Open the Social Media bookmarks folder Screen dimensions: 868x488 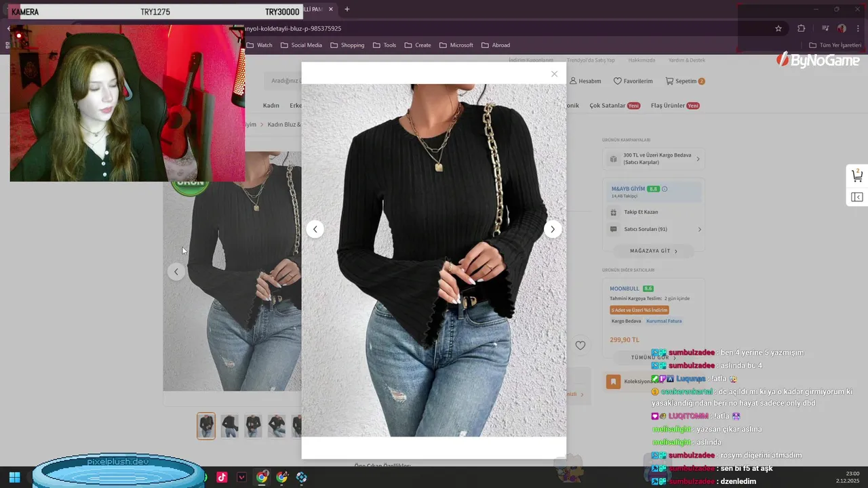(x=301, y=45)
